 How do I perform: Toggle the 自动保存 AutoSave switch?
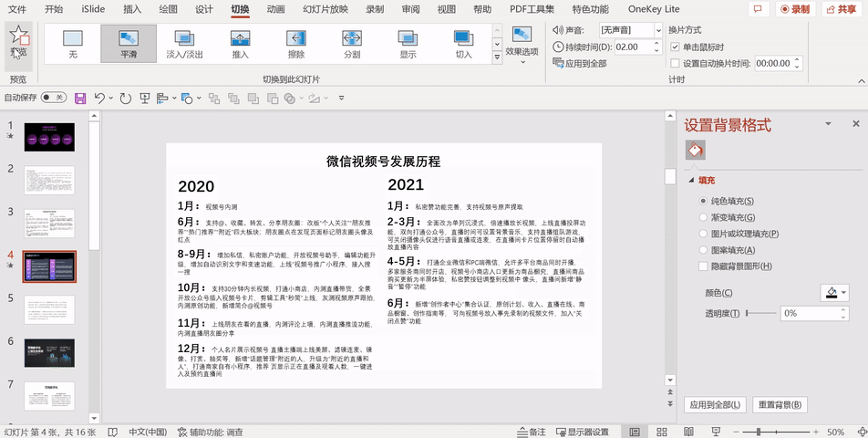53,98
